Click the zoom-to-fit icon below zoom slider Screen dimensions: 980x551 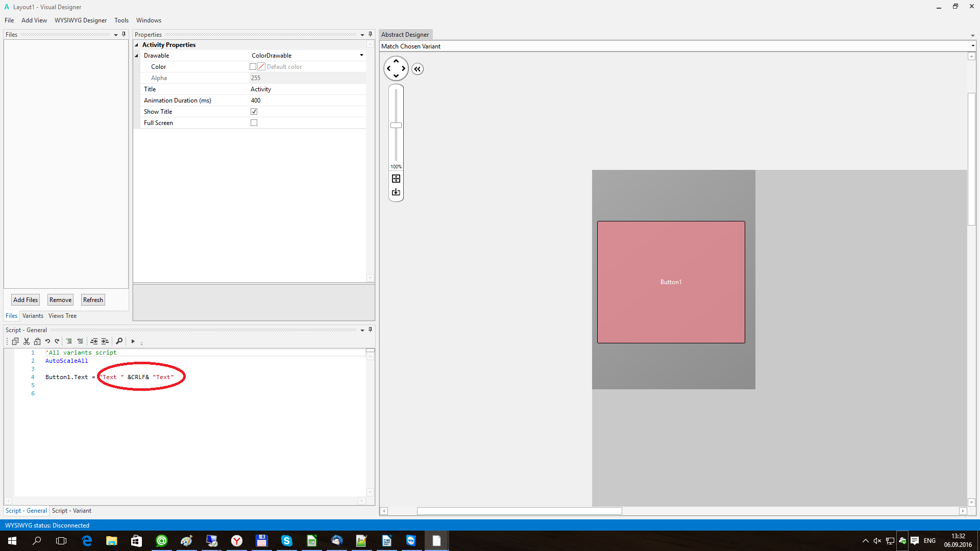396,179
